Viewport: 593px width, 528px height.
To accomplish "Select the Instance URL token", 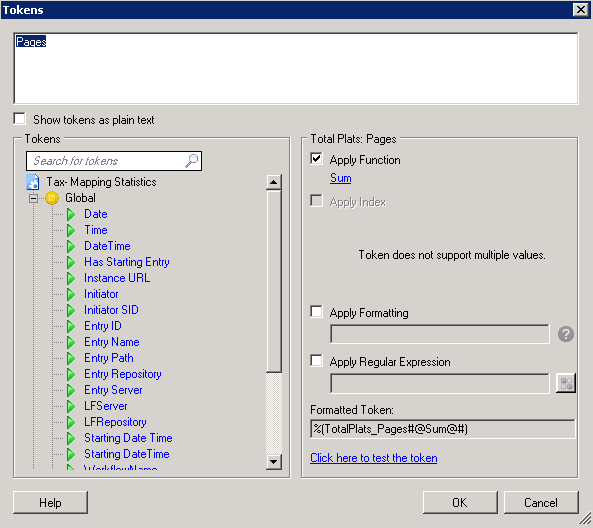I will 117,278.
